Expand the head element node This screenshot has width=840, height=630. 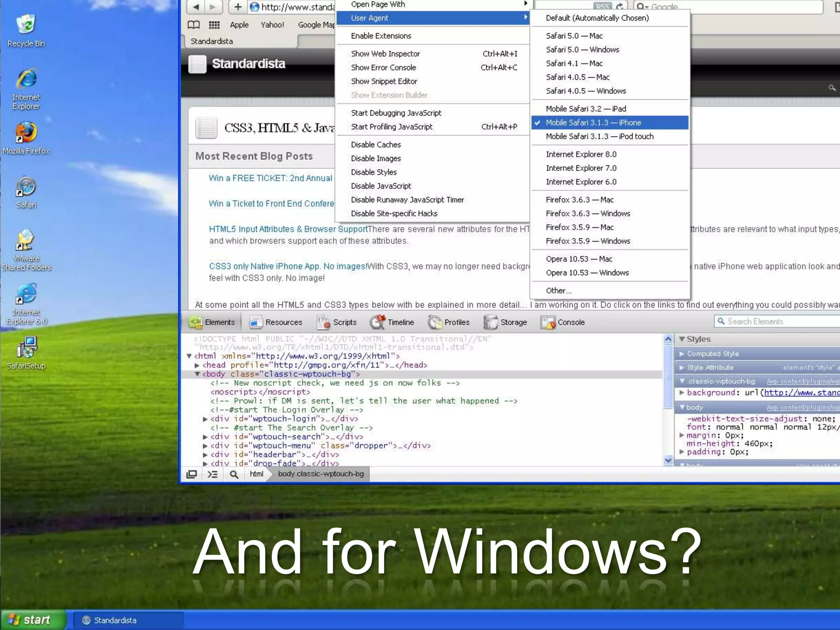pyautogui.click(x=197, y=365)
